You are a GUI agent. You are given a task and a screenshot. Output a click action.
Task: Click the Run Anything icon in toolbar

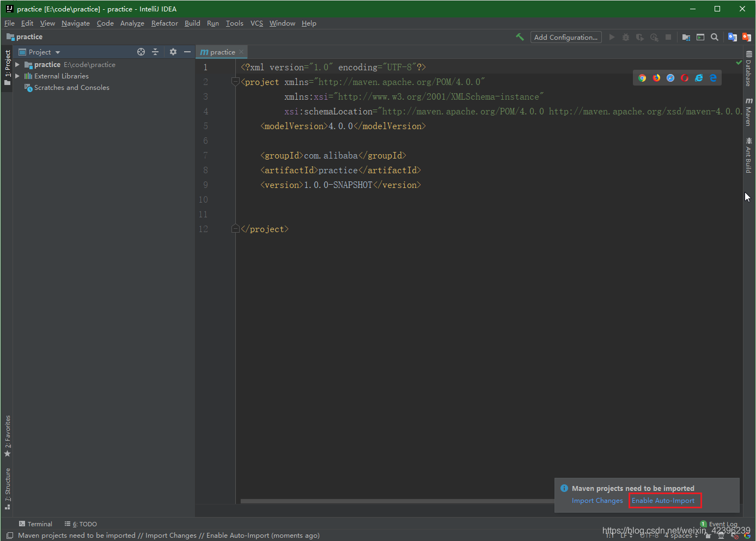pos(700,37)
